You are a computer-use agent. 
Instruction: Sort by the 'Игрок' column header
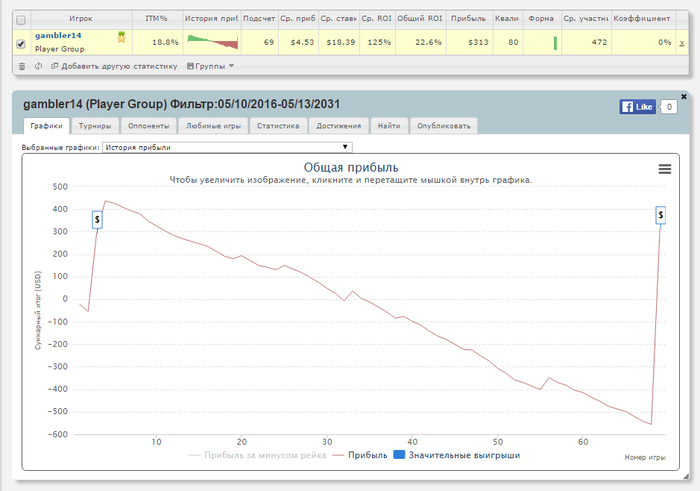[81, 19]
